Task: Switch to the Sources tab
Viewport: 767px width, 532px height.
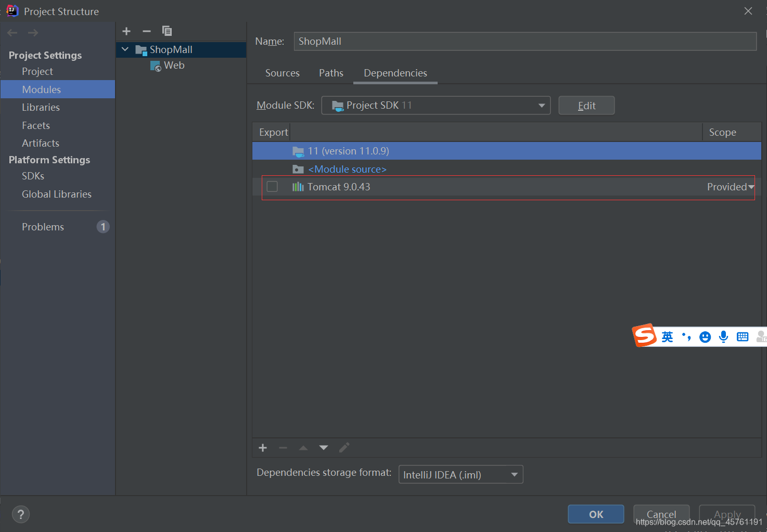Action: [283, 73]
